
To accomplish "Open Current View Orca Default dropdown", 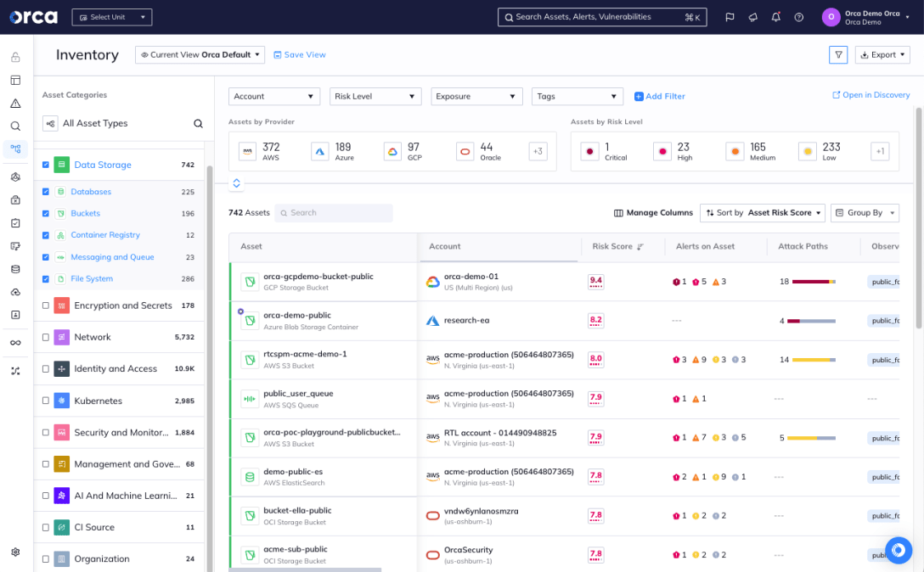I will click(x=200, y=55).
